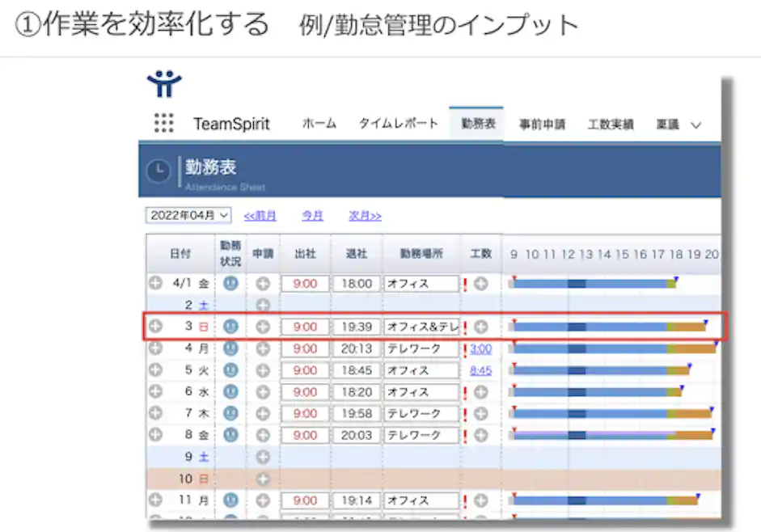The height and width of the screenshot is (532, 761).
Task: Click the 18:00 退社 time field for 4/1 金
Action: (357, 284)
